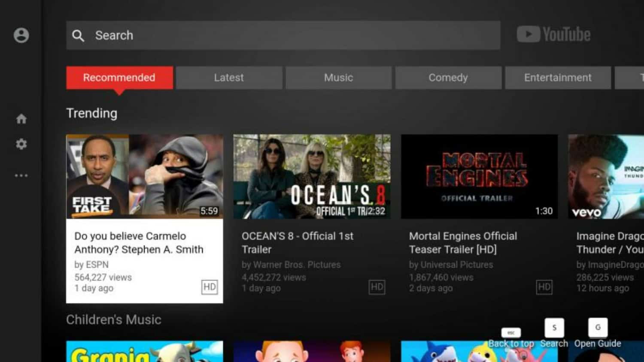Click the G key Open Guide icon
Image resolution: width=644 pixels, height=362 pixels.
click(598, 328)
